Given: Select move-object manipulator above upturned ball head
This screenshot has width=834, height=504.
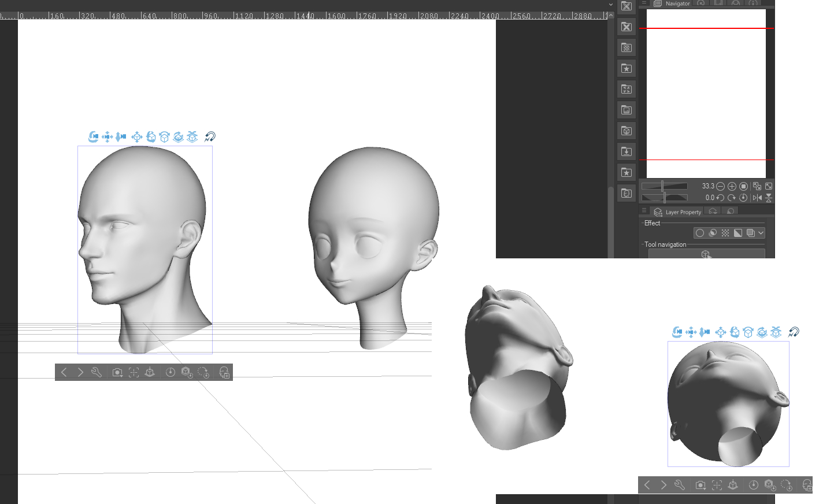Looking at the screenshot, I should tap(721, 332).
